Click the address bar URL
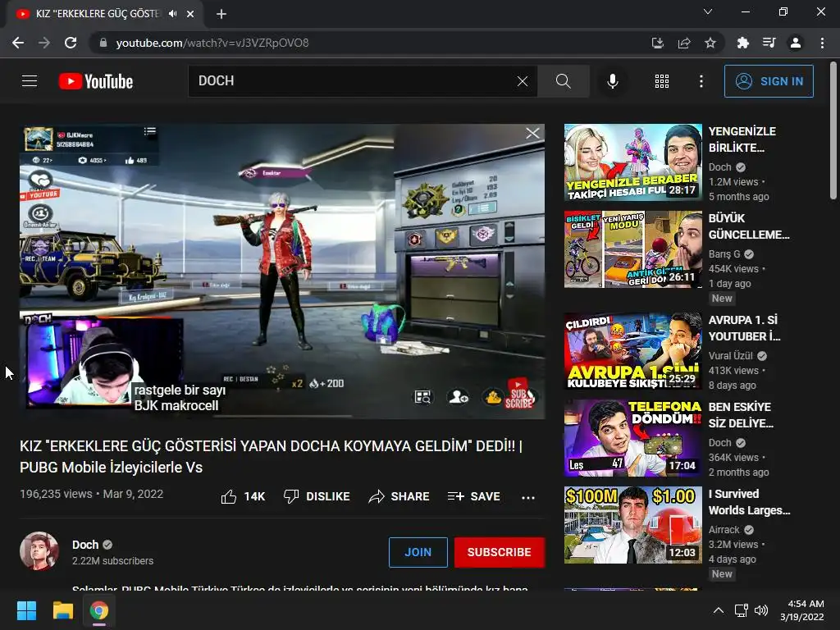The height and width of the screenshot is (630, 840). [212, 43]
